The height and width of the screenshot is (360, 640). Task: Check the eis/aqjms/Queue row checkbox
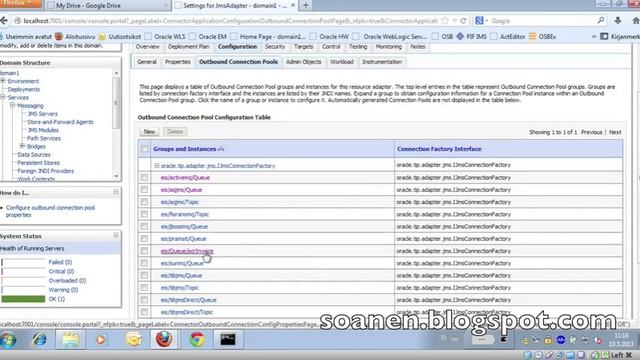pyautogui.click(x=144, y=190)
